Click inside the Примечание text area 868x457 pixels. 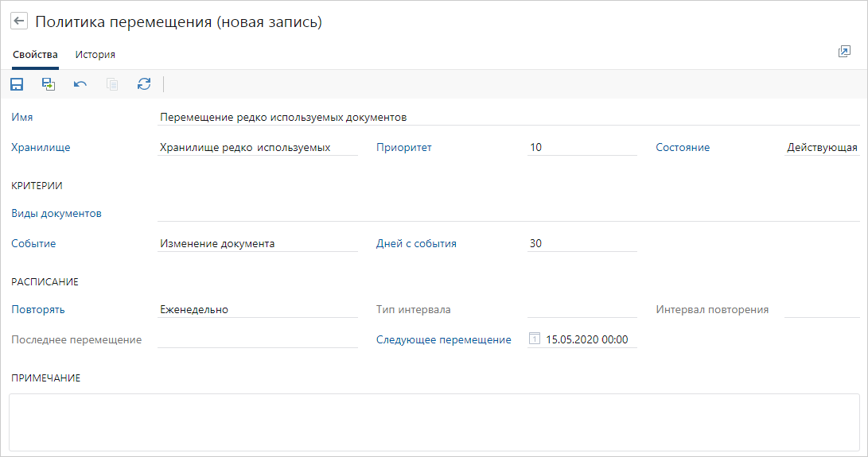click(x=434, y=421)
